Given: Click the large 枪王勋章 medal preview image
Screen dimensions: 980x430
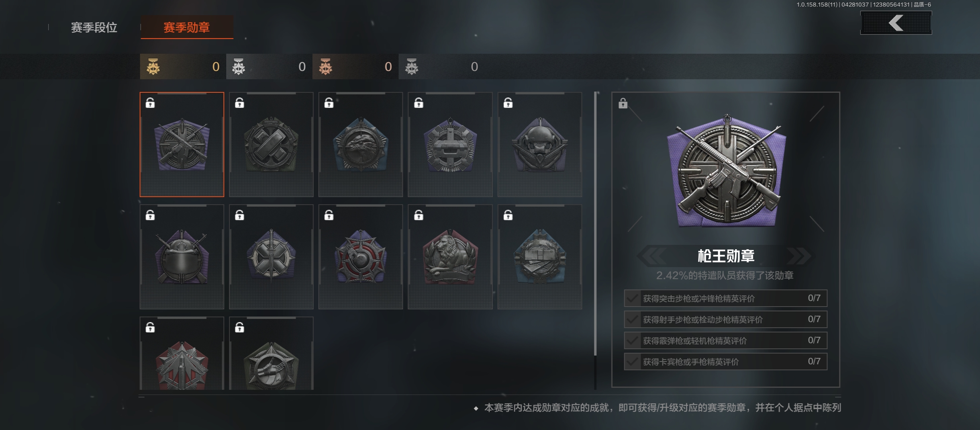Looking at the screenshot, I should 726,171.
